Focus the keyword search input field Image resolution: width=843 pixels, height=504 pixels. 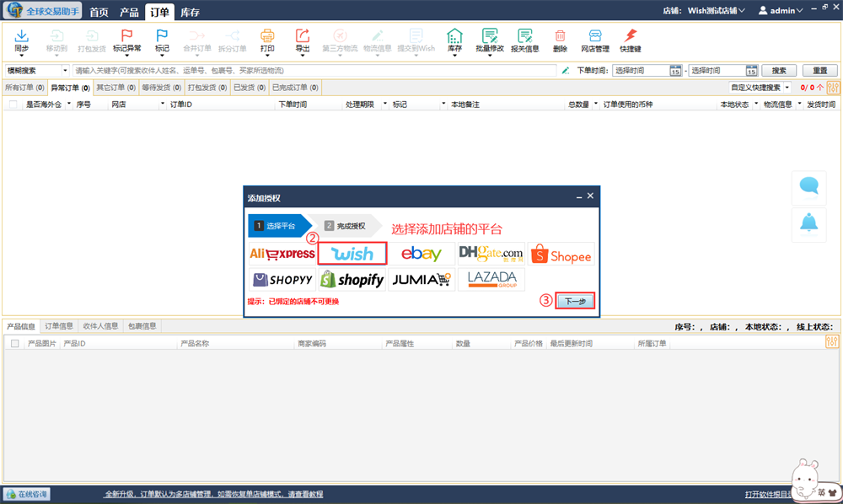pos(314,71)
